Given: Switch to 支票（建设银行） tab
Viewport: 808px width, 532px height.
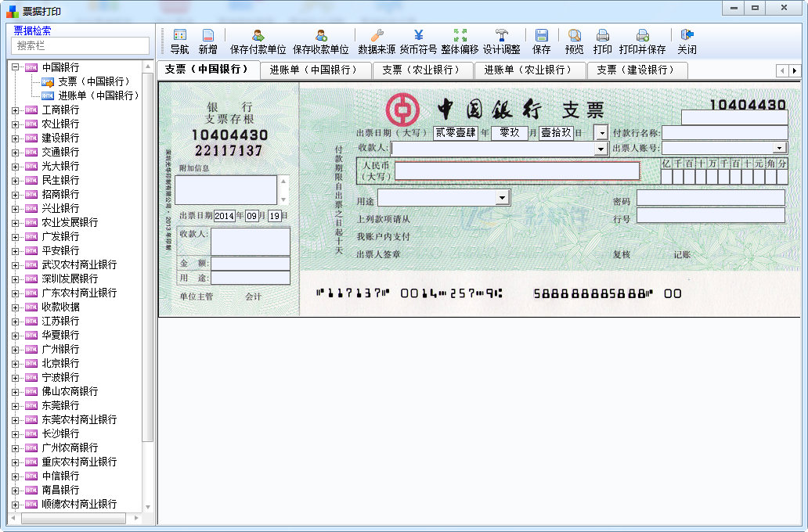Looking at the screenshot, I should tap(636, 70).
